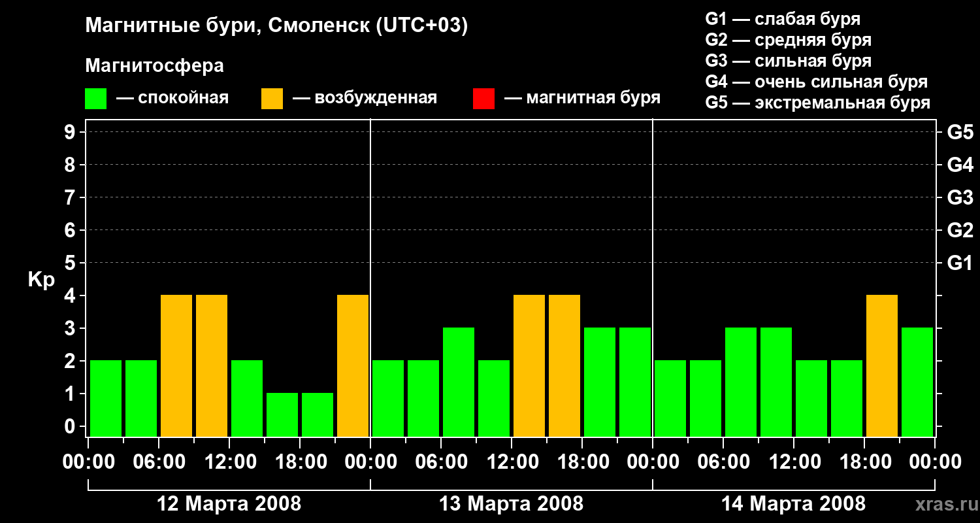The image size is (980, 523).
Task: Click the G1 label on right axis
Action: 960,263
